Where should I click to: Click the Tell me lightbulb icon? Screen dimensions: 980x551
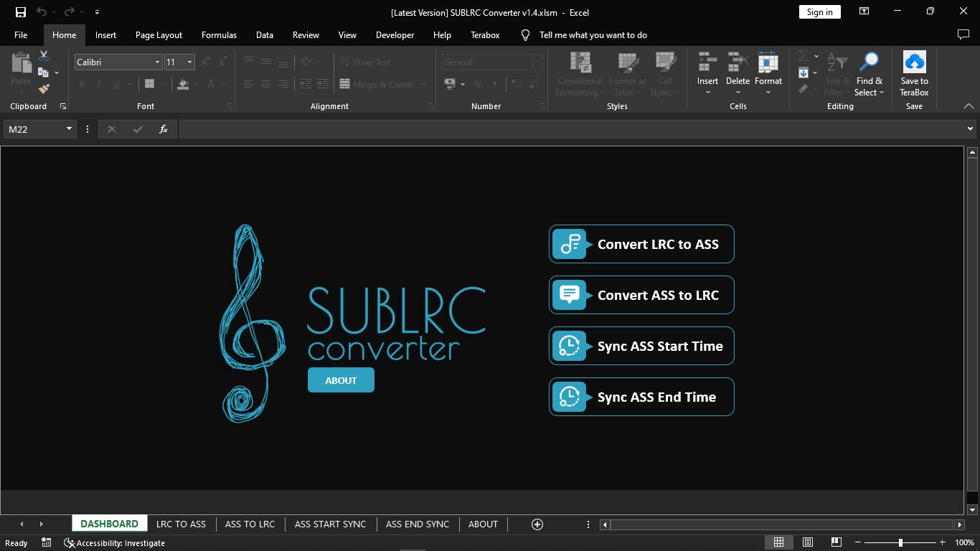(525, 34)
